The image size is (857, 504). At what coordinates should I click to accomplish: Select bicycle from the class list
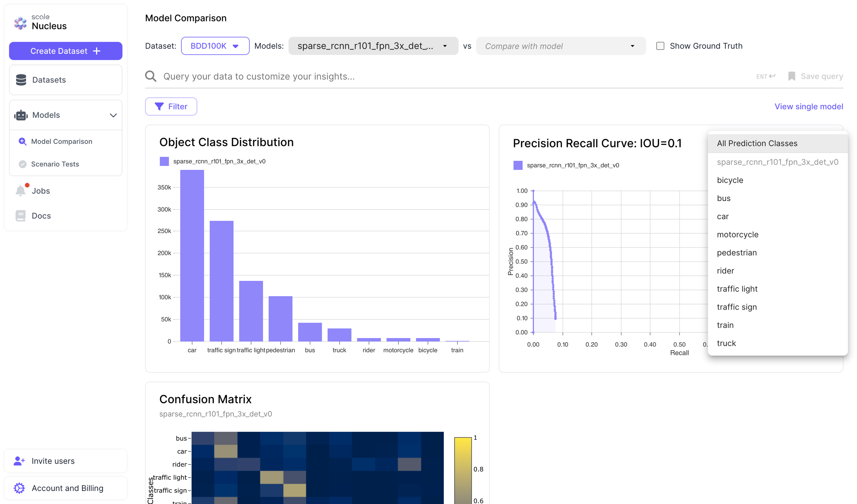pyautogui.click(x=778, y=180)
